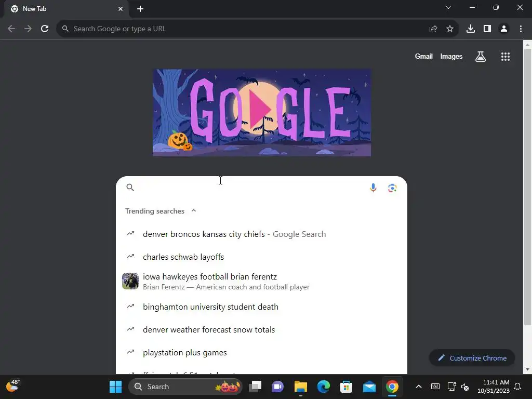The width and height of the screenshot is (532, 399).
Task: Open Search Labs flask icon
Action: pos(481,57)
